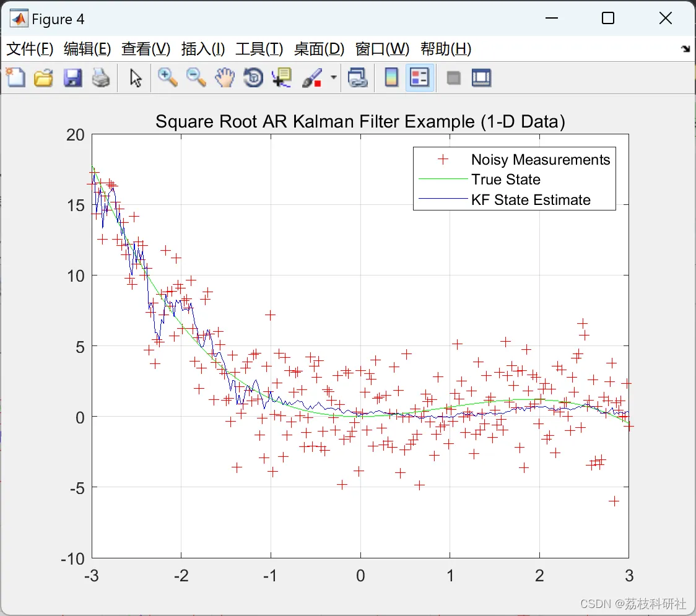
Task: Open the 帮助(H) menu
Action: tap(446, 49)
